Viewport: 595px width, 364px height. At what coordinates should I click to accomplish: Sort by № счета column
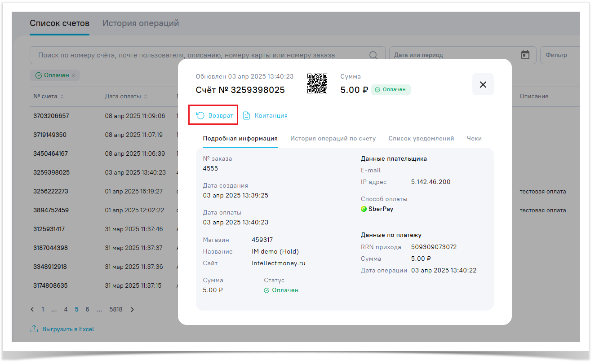pyautogui.click(x=62, y=96)
